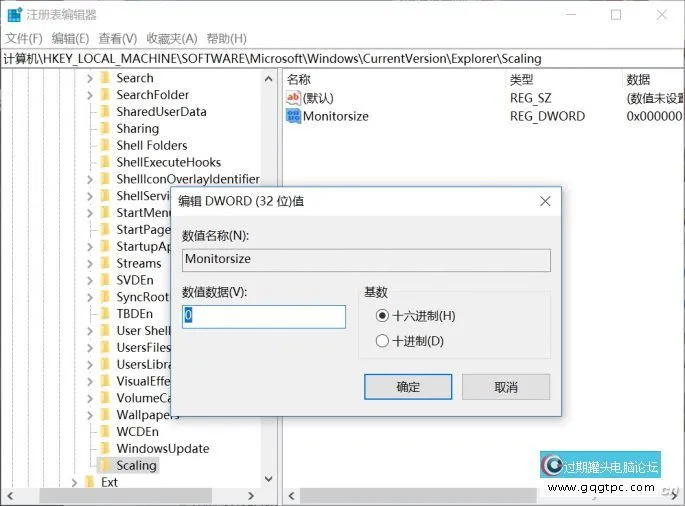
Task: Click the SharedUserData folder icon
Action: point(105,111)
